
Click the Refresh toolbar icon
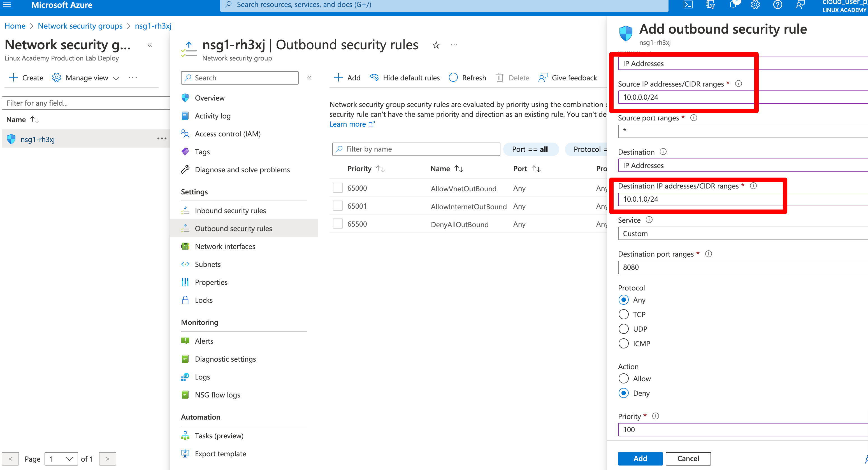click(453, 78)
